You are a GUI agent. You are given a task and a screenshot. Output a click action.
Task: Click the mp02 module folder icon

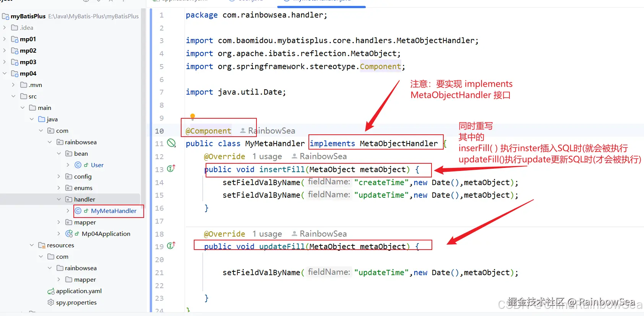[x=15, y=50]
